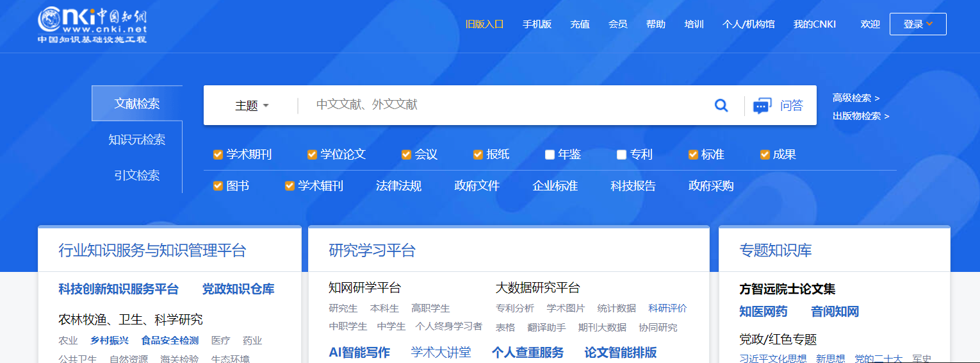Uncheck the 报纸 checkbox

[478, 155]
